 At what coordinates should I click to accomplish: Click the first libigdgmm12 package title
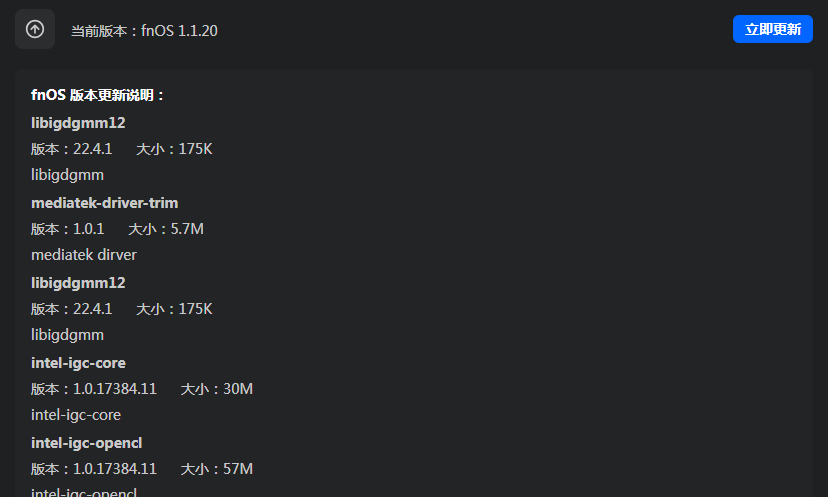click(x=78, y=123)
